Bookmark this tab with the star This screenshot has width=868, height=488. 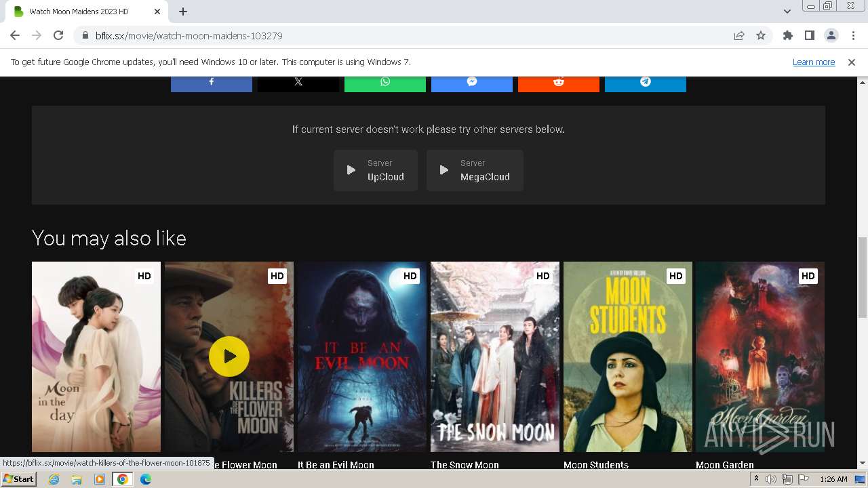[761, 35]
